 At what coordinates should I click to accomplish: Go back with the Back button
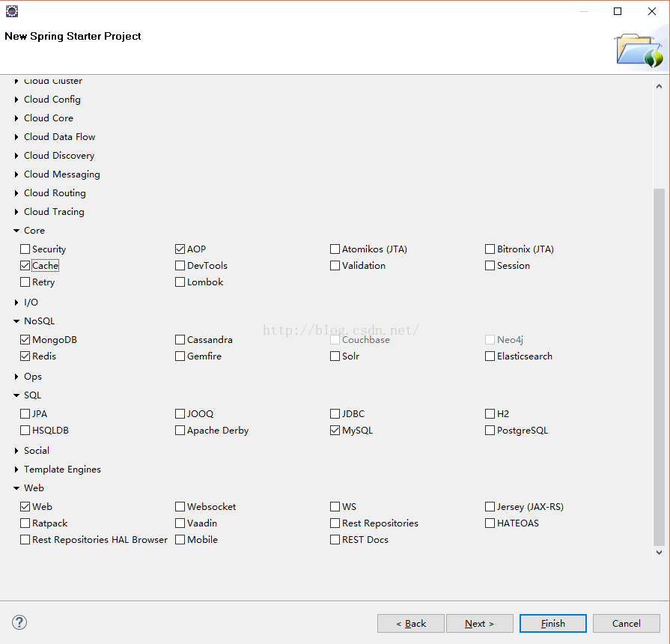pyautogui.click(x=411, y=624)
